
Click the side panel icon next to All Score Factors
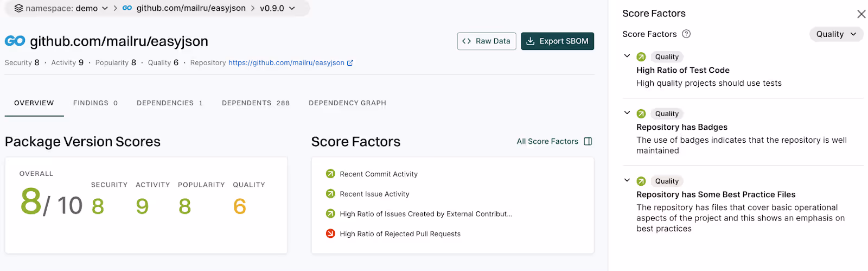coord(588,141)
